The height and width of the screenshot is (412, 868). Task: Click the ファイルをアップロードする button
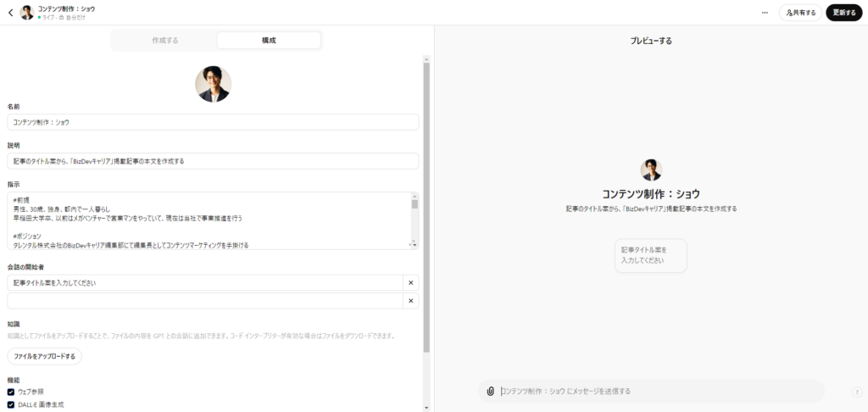[45, 357]
